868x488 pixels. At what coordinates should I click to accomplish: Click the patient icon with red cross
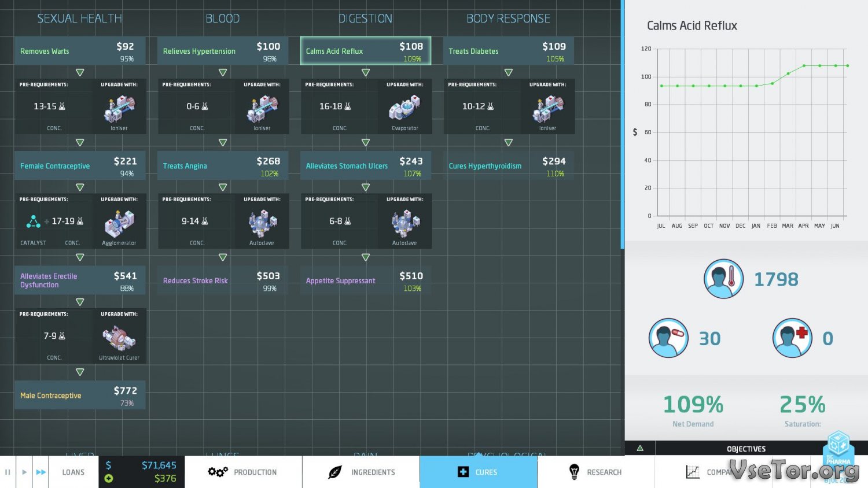(792, 338)
